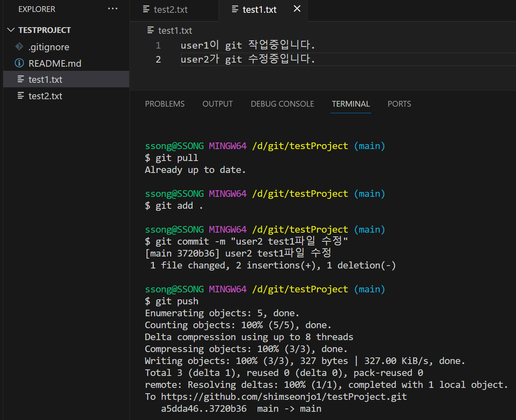
Task: Collapse the TESTPROJECT folder chevron
Action: click(11, 30)
